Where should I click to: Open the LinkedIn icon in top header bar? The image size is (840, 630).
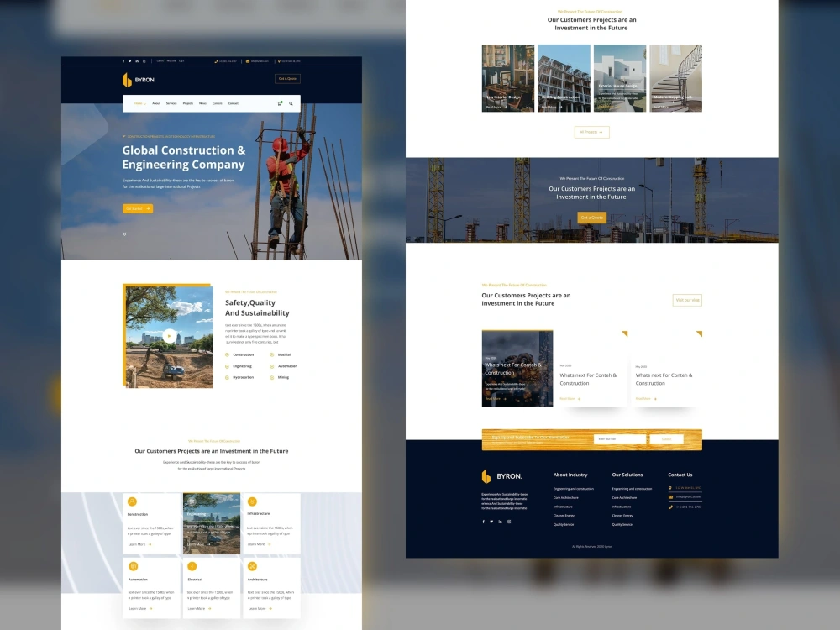[x=137, y=61]
